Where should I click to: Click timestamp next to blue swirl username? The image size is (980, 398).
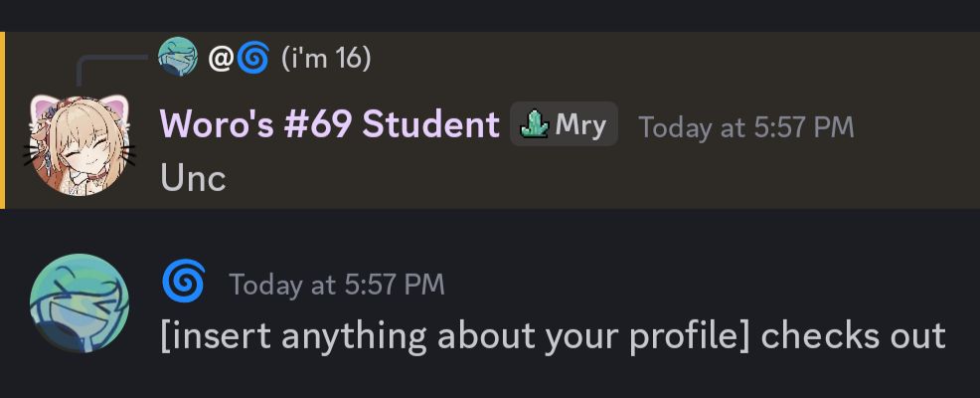coord(337,285)
